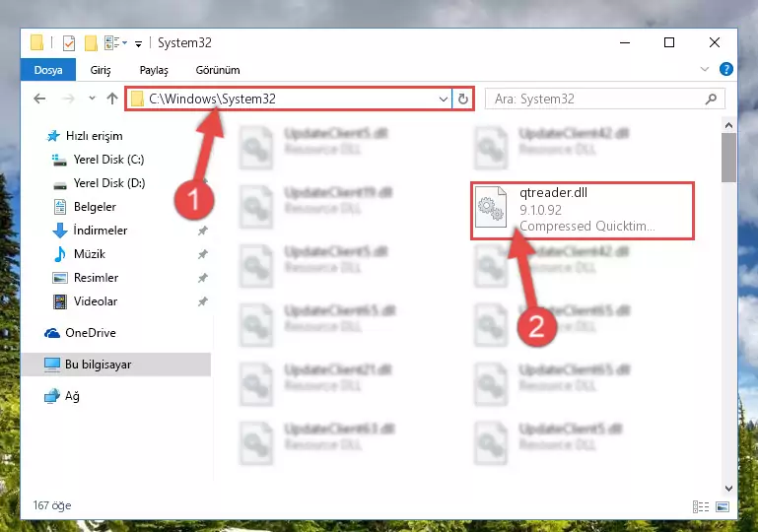The height and width of the screenshot is (532, 758).
Task: Click the scrollbar down arrow
Action: click(x=728, y=488)
